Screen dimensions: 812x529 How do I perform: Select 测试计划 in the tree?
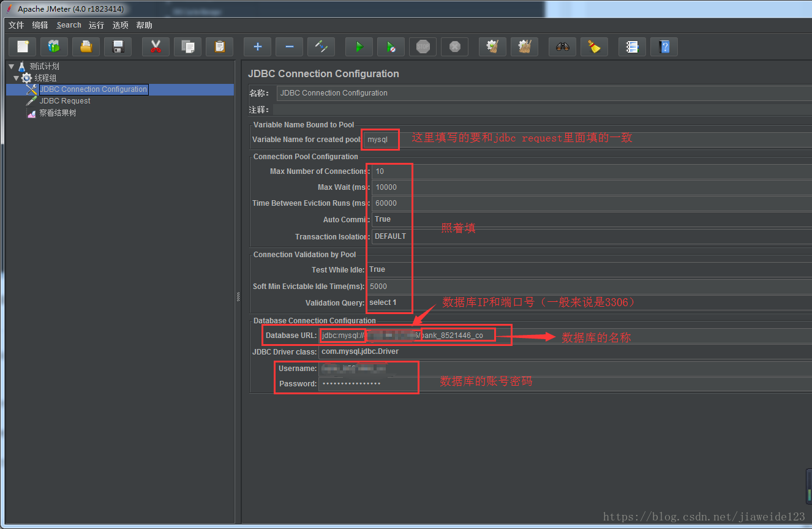44,66
